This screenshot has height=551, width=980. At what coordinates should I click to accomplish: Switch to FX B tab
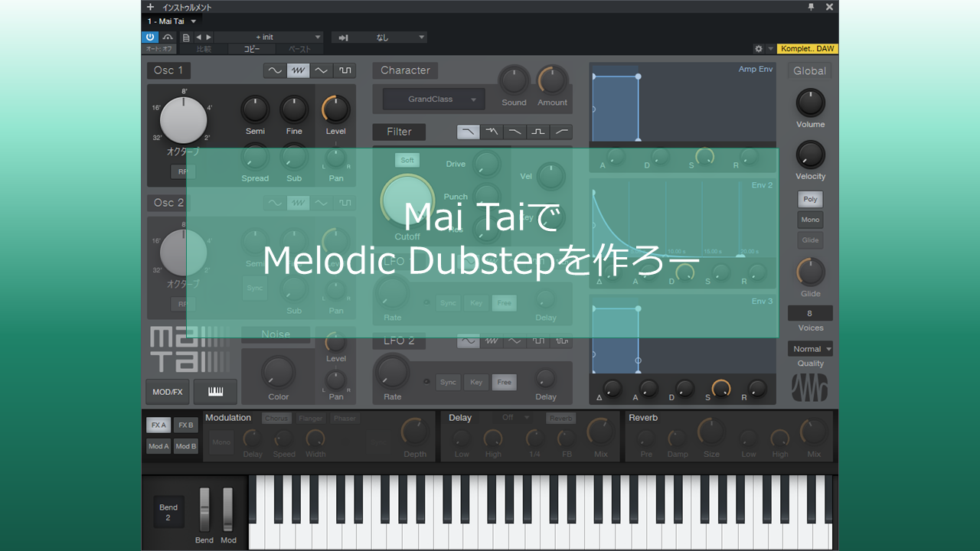tap(185, 425)
